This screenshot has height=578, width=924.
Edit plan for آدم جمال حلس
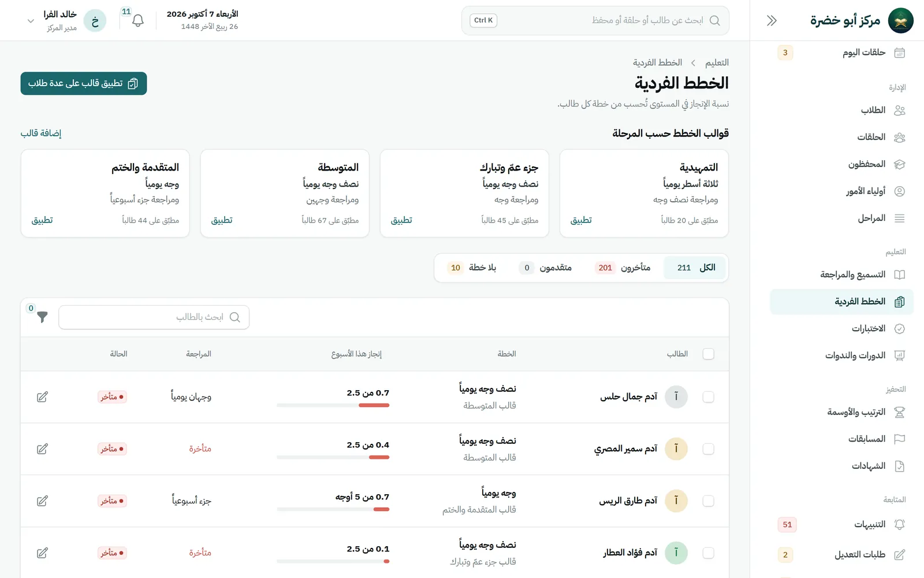[42, 397]
